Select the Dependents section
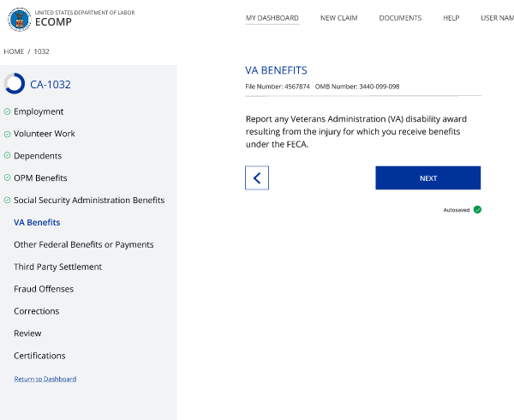Viewport: 514px width, 420px height. click(38, 156)
